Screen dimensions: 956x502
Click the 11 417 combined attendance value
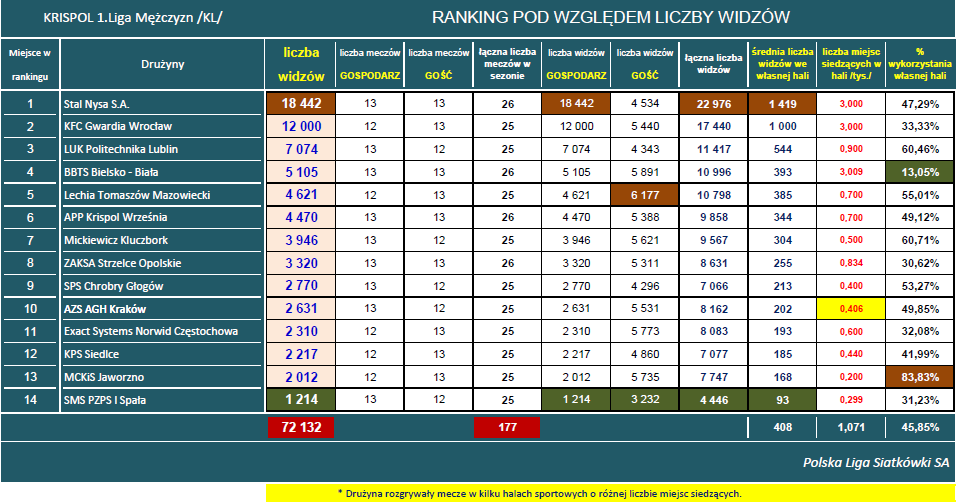pos(714,149)
